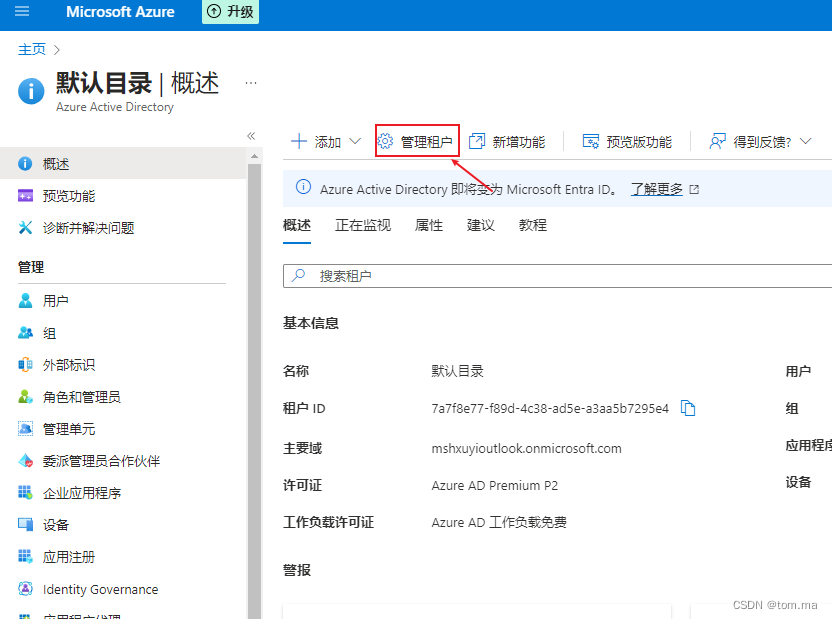Click the 设备 sidebar icon

point(25,524)
